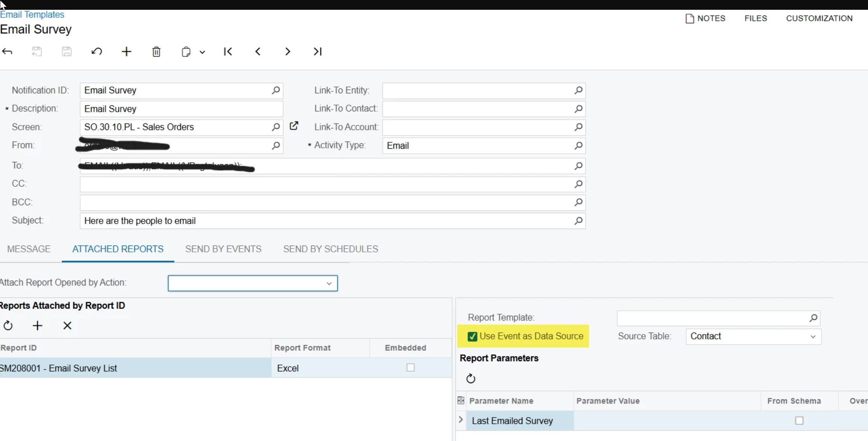Follow the Email Templates breadcrumb link
The width and height of the screenshot is (868, 441).
tap(32, 14)
